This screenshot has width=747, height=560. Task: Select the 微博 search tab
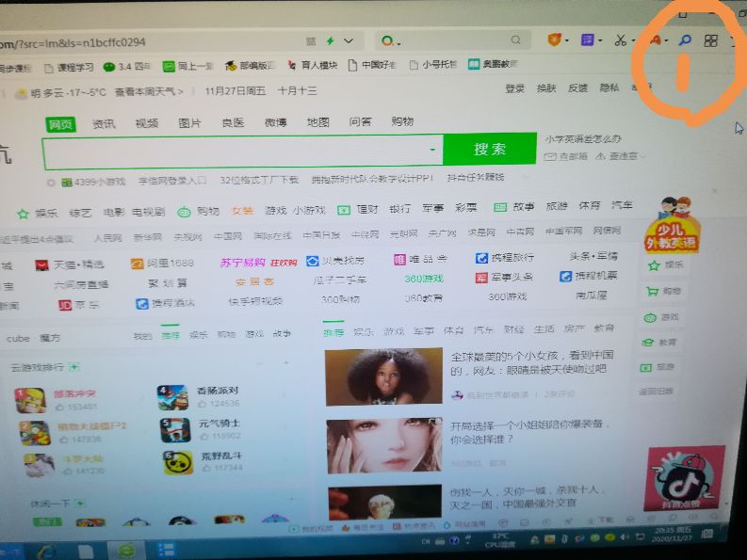275,123
